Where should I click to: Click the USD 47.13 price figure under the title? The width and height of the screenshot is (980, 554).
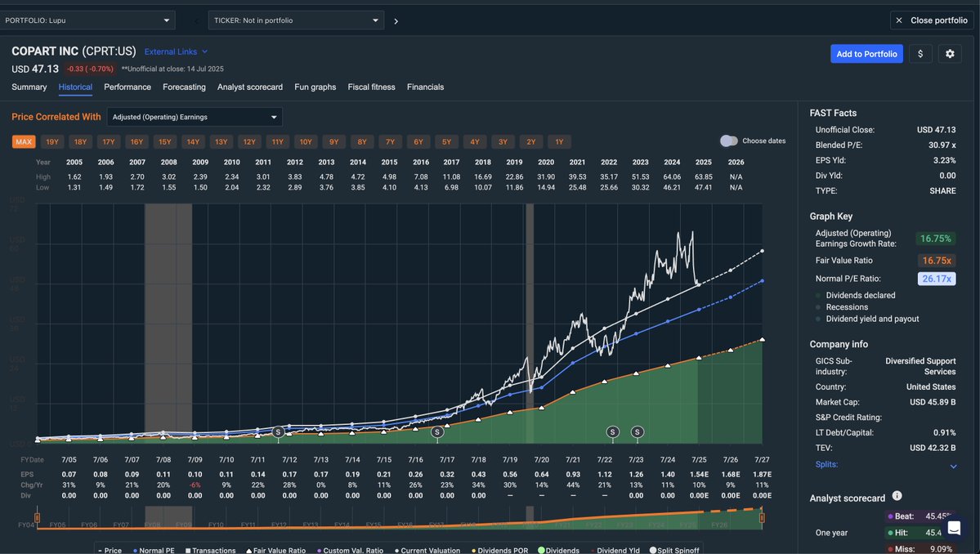(x=35, y=69)
